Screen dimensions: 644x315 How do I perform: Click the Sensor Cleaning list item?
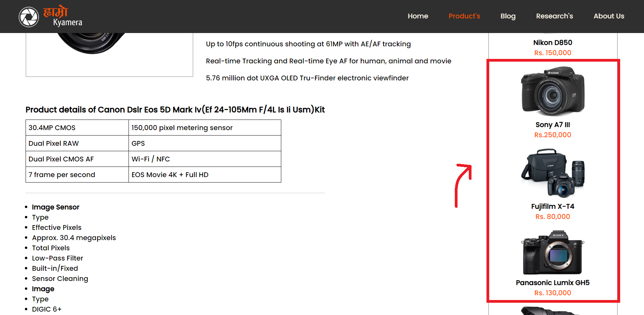click(x=60, y=279)
